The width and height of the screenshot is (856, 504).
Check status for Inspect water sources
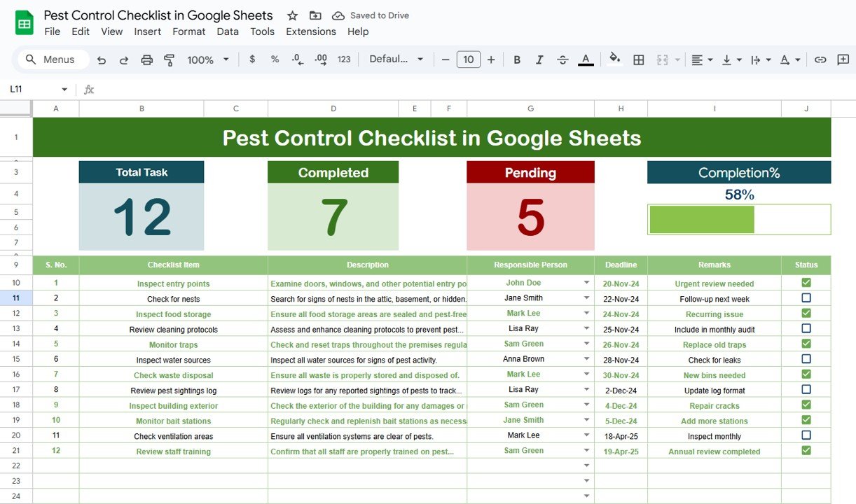[806, 359]
